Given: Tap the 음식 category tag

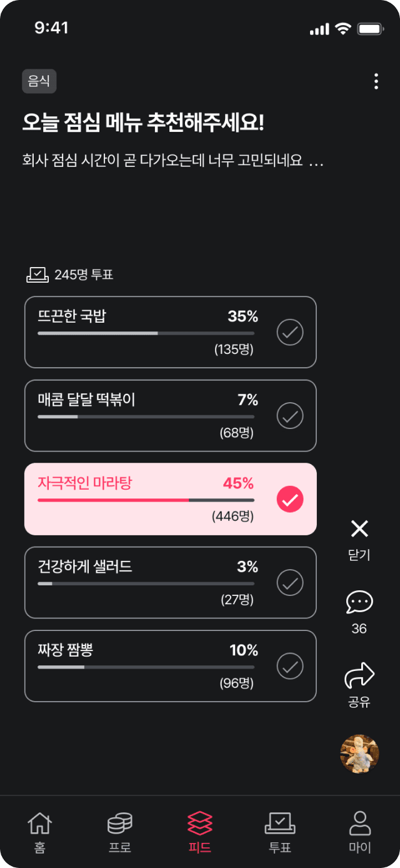Looking at the screenshot, I should click(39, 81).
